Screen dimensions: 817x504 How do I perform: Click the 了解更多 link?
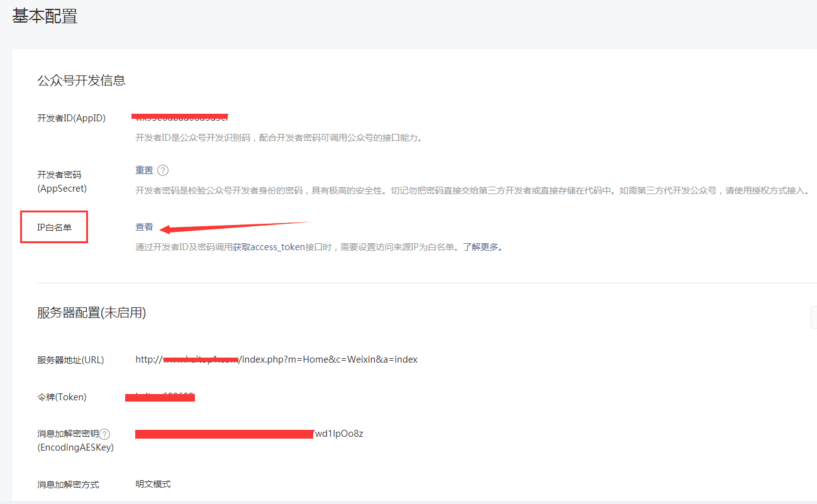[x=482, y=247]
